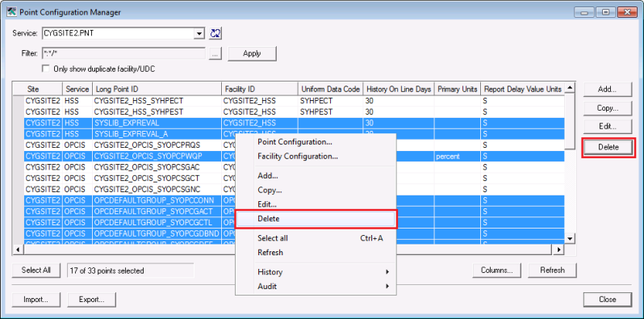Sort by the Facility ID column header
The height and width of the screenshot is (319, 644).
point(260,89)
